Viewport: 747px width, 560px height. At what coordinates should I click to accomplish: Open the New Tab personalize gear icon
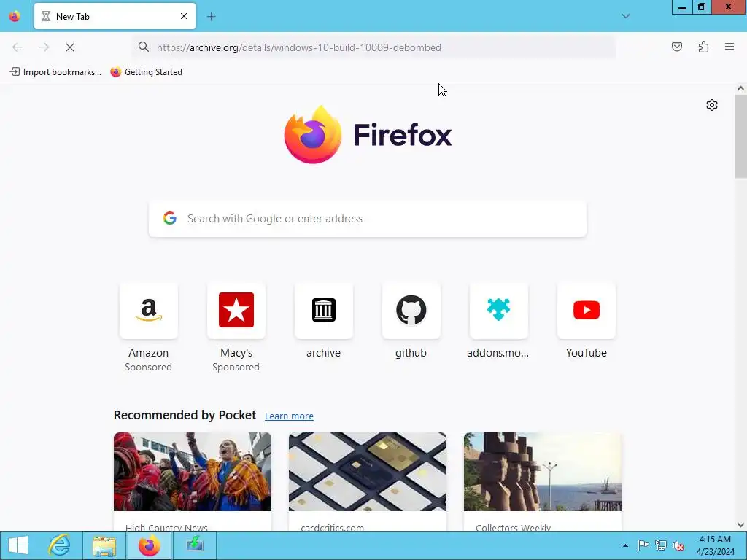[712, 105]
